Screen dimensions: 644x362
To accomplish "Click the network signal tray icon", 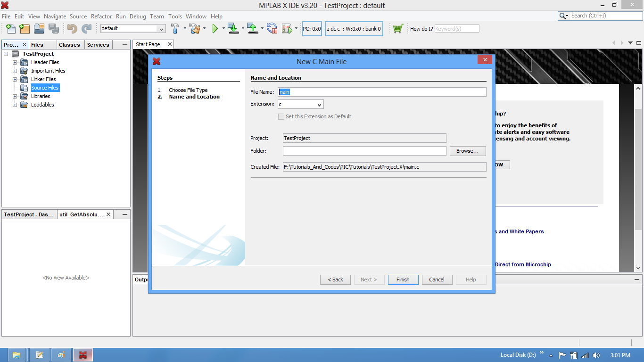I will click(x=585, y=355).
